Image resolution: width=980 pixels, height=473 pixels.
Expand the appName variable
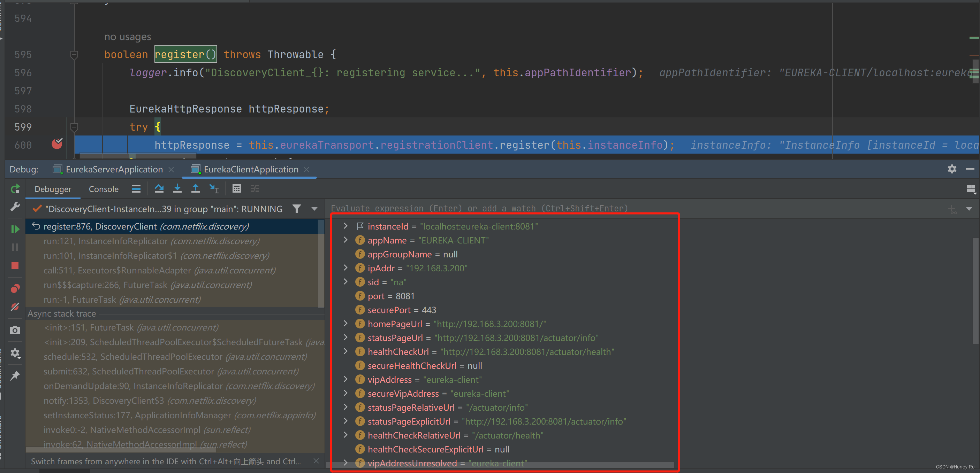[x=345, y=240]
